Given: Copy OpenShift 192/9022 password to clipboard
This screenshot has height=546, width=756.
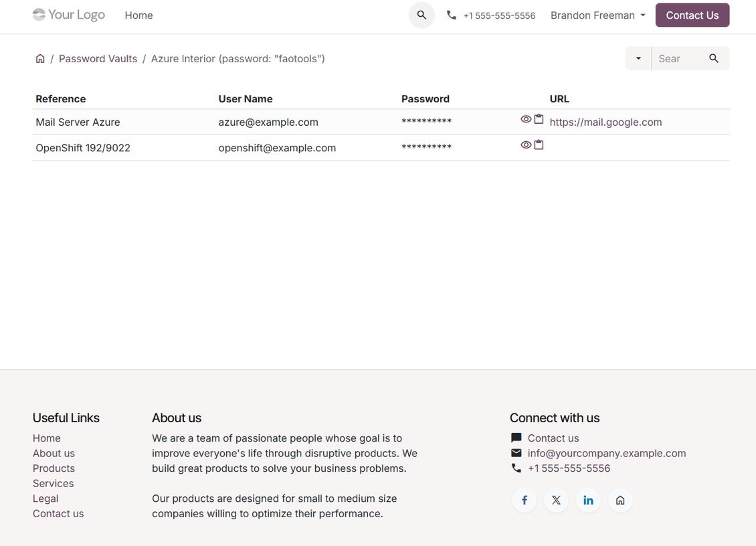Looking at the screenshot, I should [x=539, y=145].
